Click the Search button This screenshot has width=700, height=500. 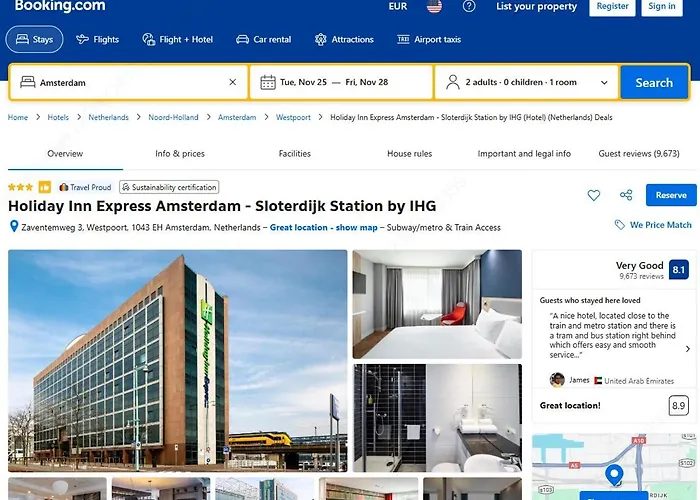654,82
